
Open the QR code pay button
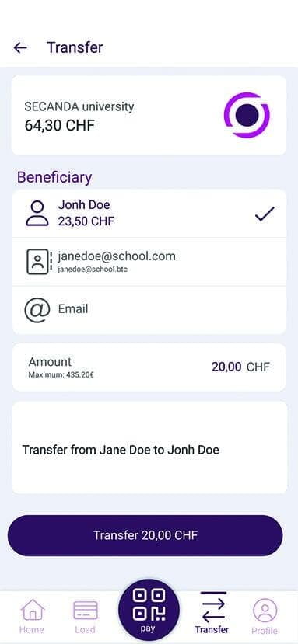149,610
